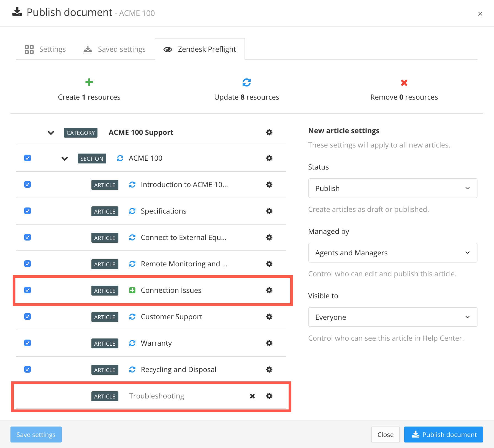Screen dimensions: 494x448
Task: Click the Publish document button
Action: click(x=443, y=435)
